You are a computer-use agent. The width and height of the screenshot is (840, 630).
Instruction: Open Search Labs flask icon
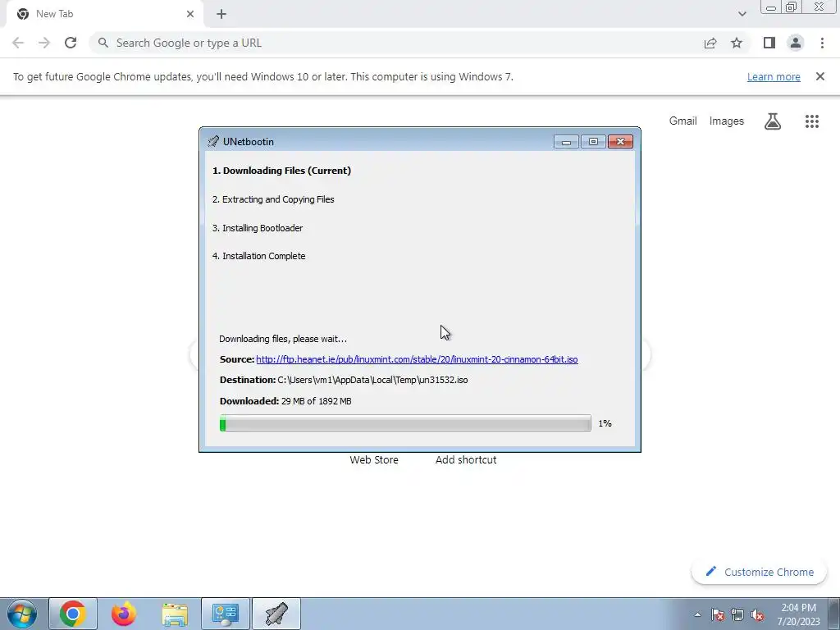773,121
